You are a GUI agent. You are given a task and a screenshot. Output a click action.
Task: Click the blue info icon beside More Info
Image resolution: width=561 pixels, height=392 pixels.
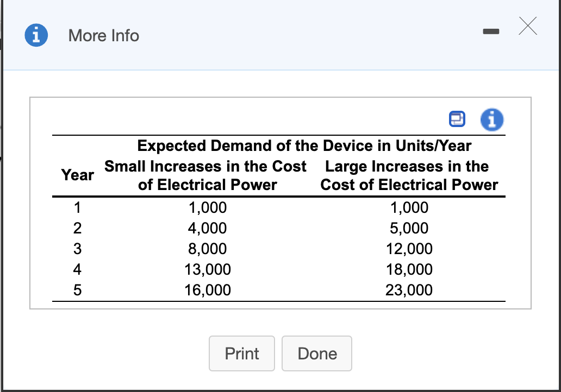click(36, 35)
